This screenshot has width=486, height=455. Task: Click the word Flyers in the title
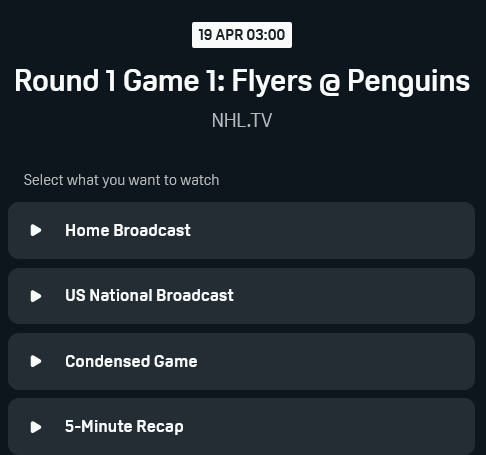tap(272, 81)
